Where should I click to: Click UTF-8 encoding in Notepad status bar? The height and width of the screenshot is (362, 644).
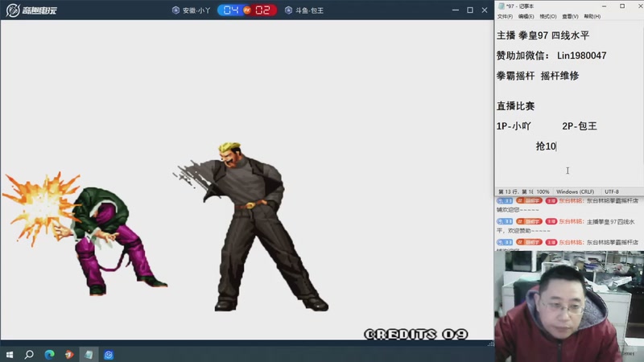[x=612, y=191]
